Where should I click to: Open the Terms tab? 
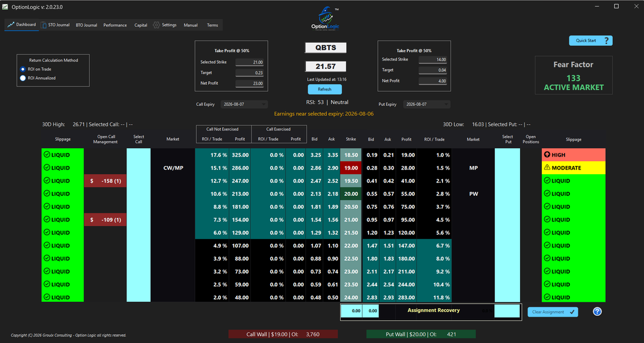point(212,25)
